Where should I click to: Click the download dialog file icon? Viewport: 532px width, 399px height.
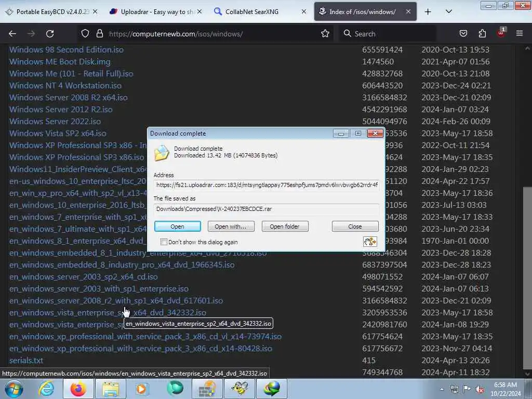(x=162, y=153)
